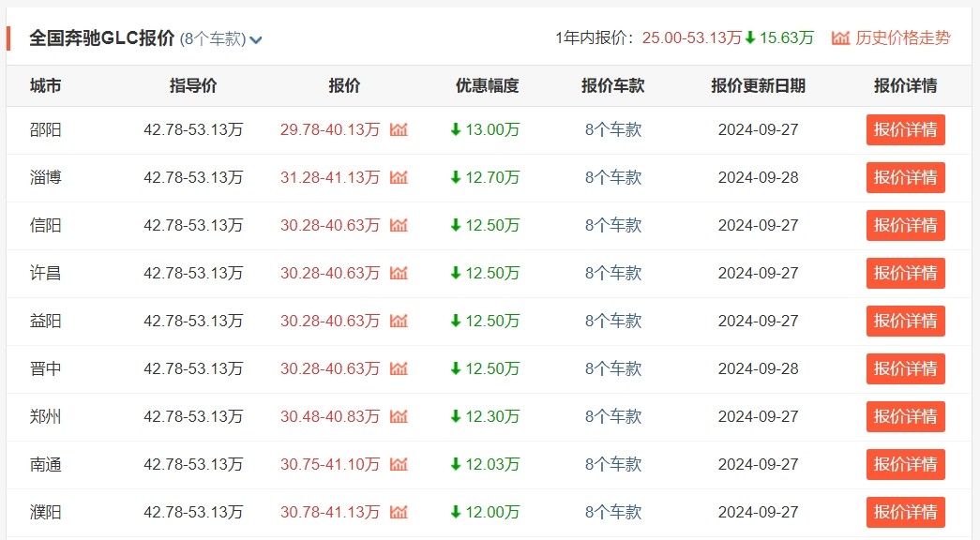Click the 全国奔驰GLC报价 heading
The width and height of the screenshot is (980, 540).
click(x=102, y=38)
